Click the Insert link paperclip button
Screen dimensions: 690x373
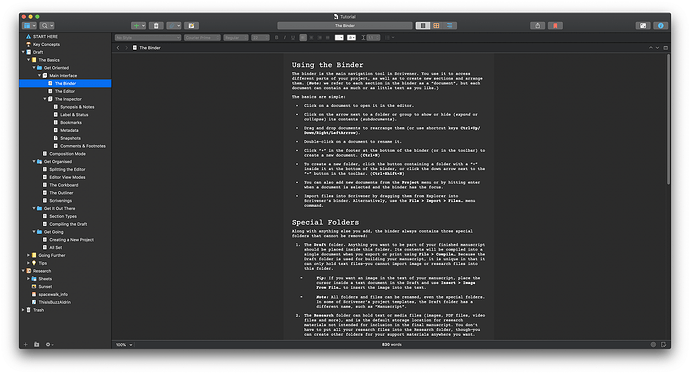coord(174,26)
